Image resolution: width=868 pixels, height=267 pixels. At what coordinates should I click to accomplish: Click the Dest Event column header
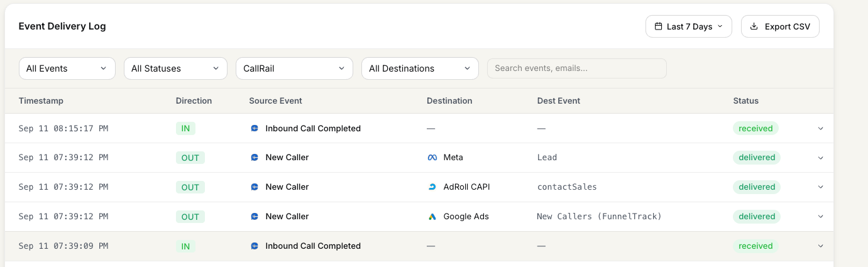point(559,101)
